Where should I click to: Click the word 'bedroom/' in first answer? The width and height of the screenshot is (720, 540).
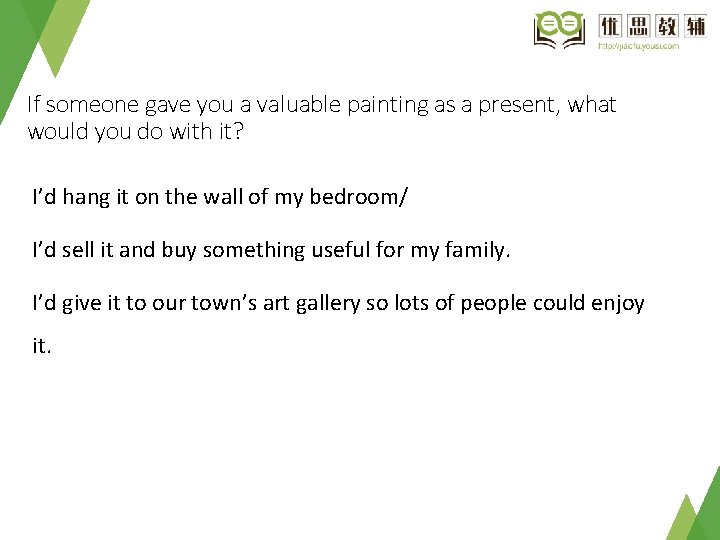point(358,197)
